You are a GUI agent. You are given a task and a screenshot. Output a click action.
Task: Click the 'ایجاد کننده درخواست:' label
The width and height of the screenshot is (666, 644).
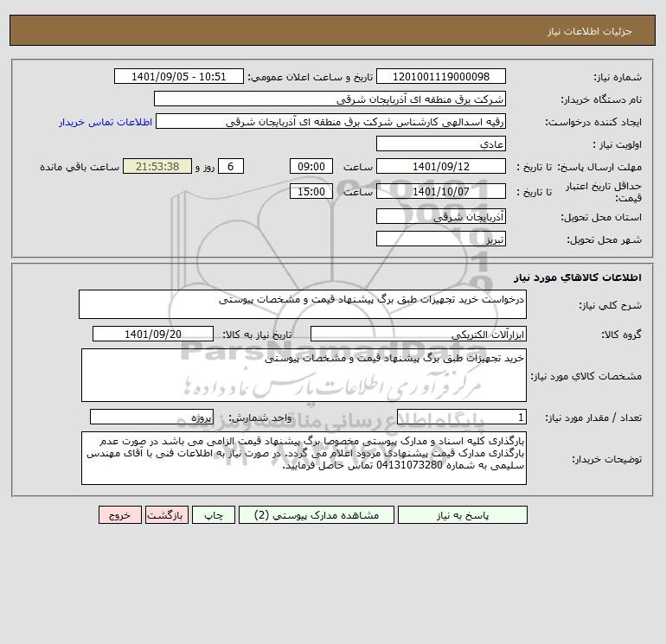coord(593,122)
